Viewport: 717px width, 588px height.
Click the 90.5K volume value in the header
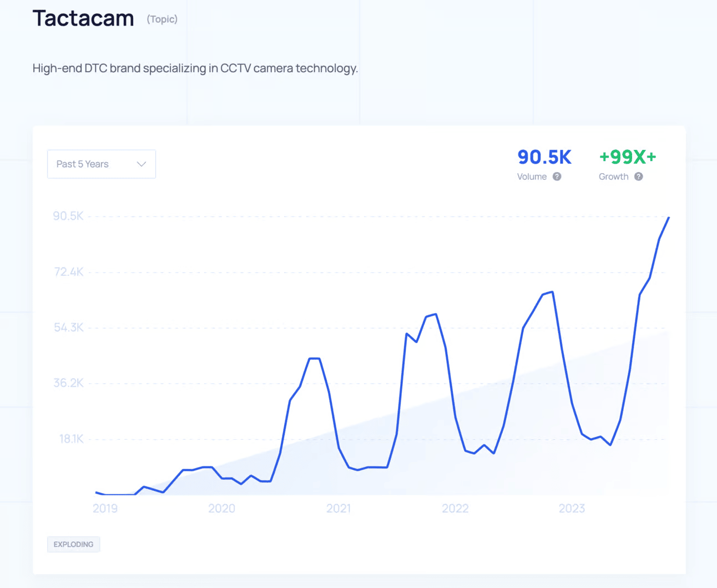point(544,157)
